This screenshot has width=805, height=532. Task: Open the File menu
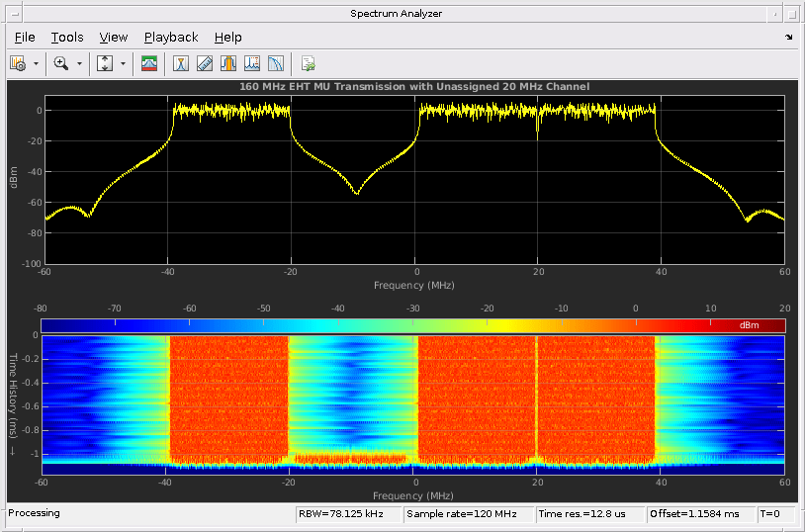coord(25,38)
